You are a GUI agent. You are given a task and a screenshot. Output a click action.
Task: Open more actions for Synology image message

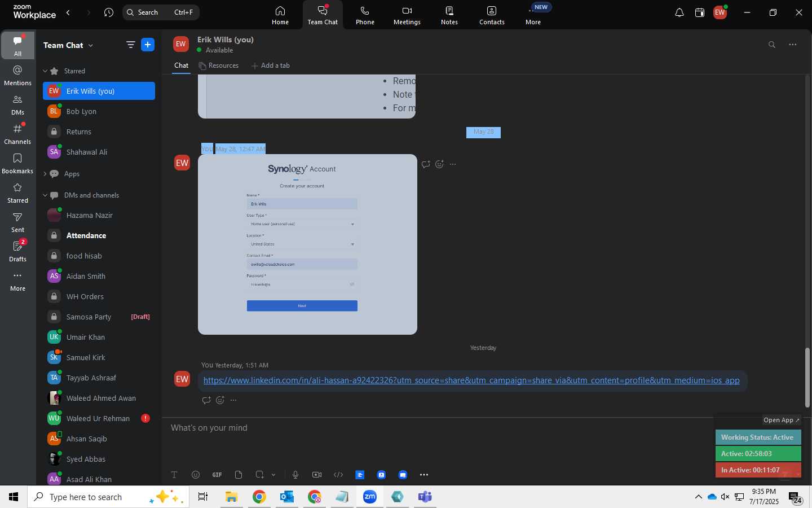click(x=453, y=164)
